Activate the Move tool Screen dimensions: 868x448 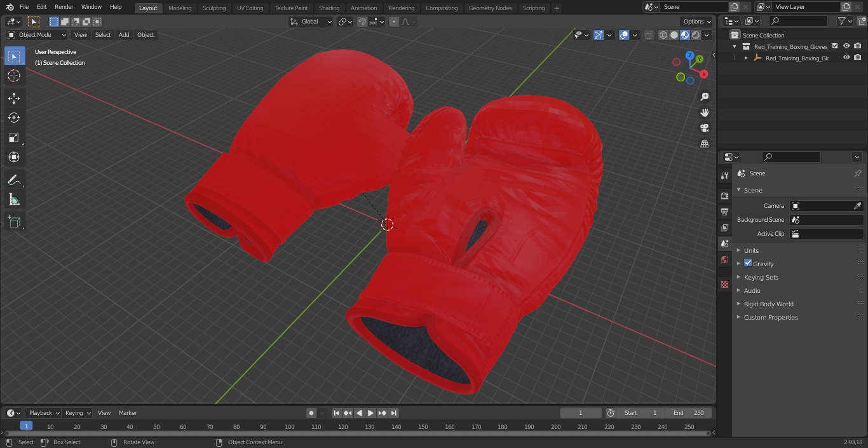(14, 98)
